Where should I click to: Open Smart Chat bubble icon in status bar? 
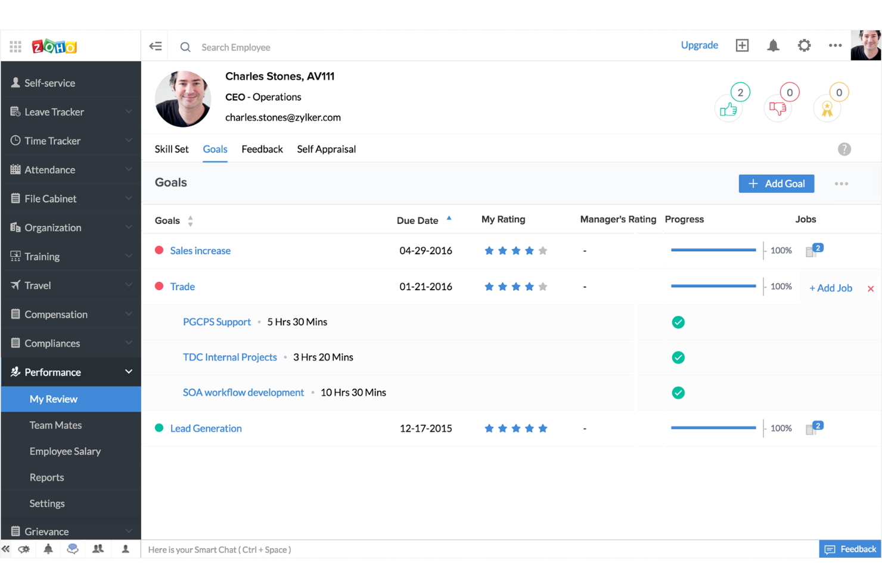73,549
